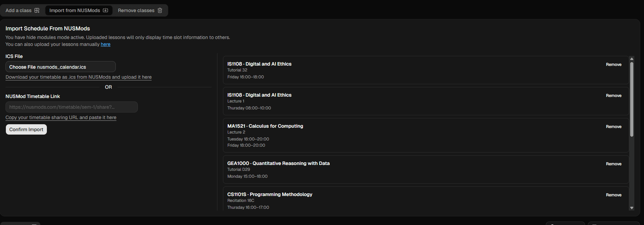Focus the NUSMod Timetable Link input field
This screenshot has height=225, width=644.
click(x=72, y=107)
